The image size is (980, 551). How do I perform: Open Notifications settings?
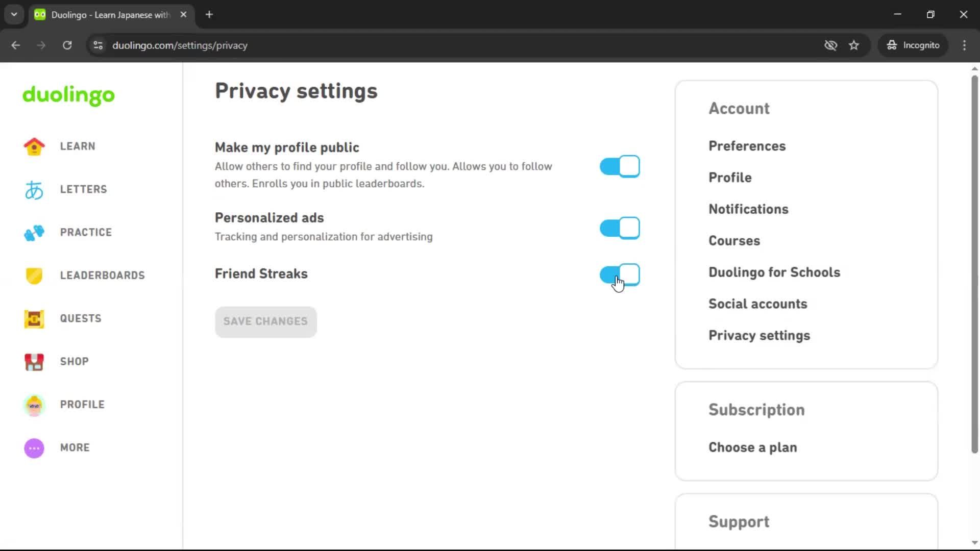(x=748, y=209)
